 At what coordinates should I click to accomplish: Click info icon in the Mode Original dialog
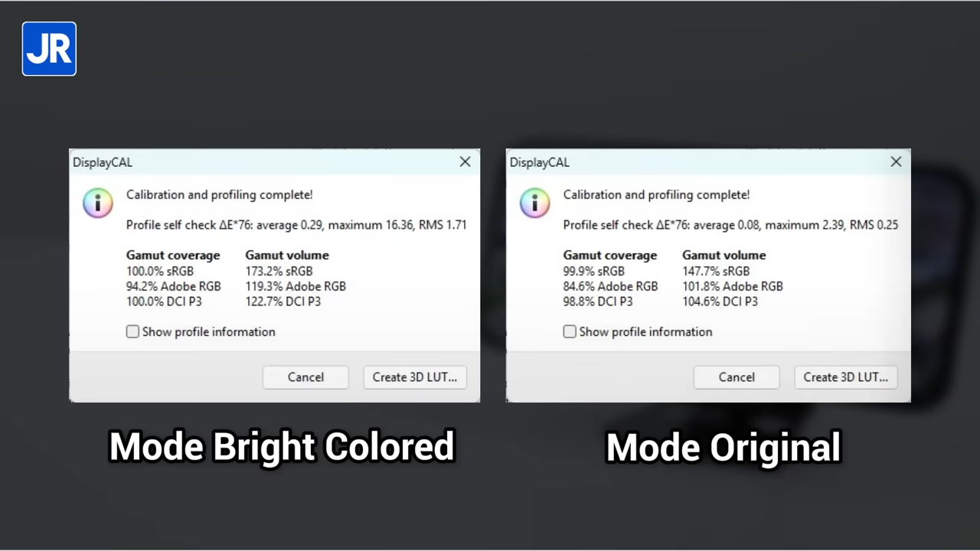[x=535, y=203]
